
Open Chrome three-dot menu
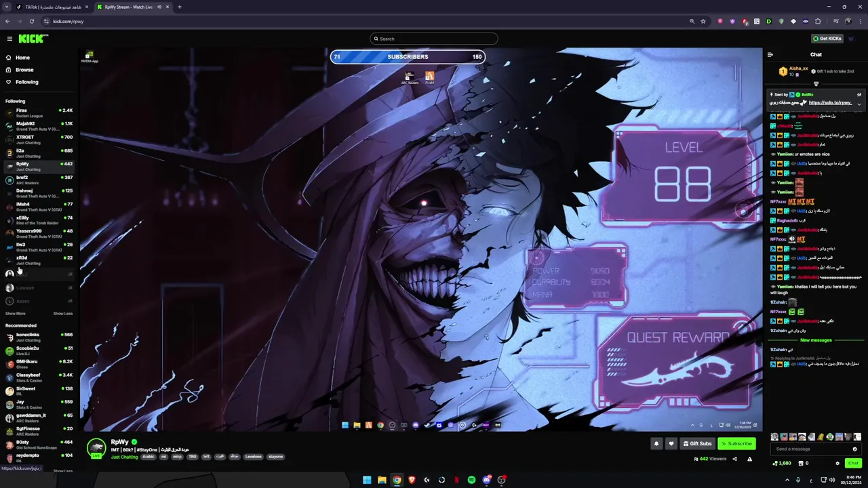coord(859,22)
